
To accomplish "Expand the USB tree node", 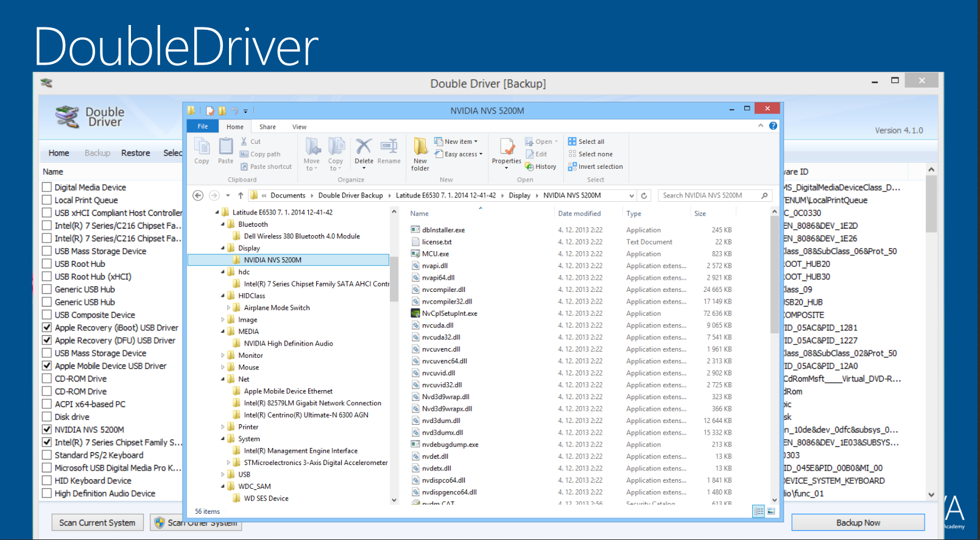I will click(x=222, y=474).
